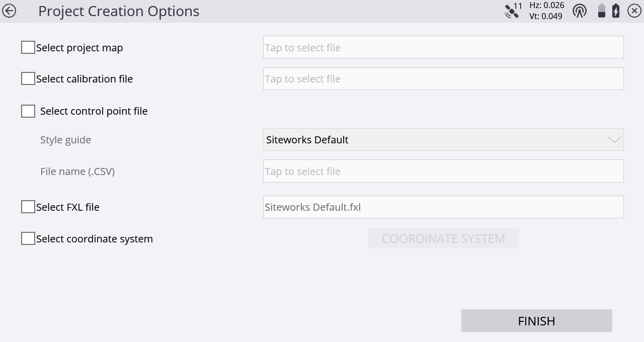Tap the project map file selection field
The height and width of the screenshot is (342, 644).
443,47
